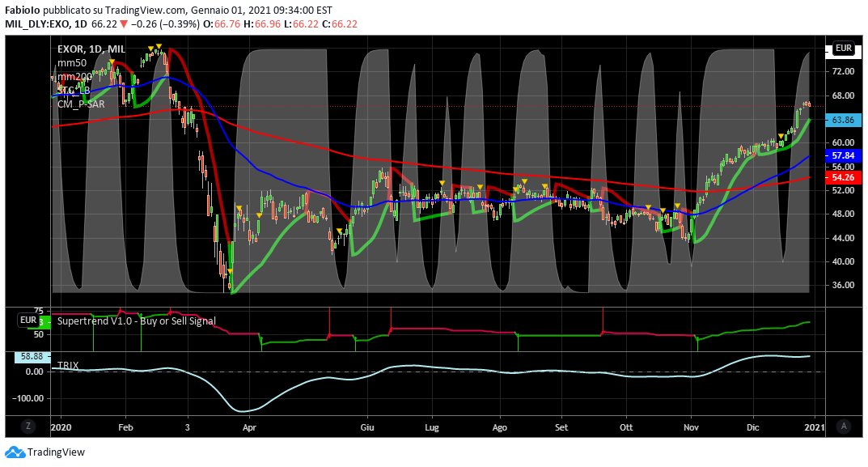Open the EUR label in the Supertrend pane
The height and width of the screenshot is (467, 868).
[x=29, y=321]
